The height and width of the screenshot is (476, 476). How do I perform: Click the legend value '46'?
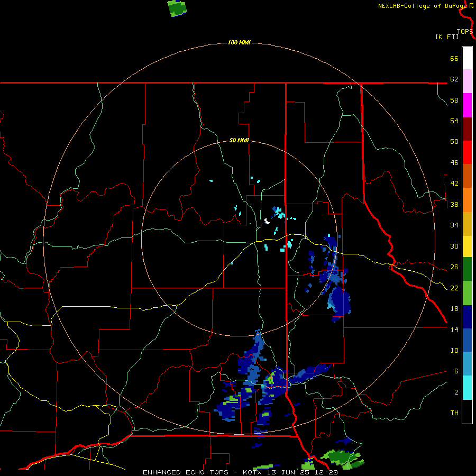click(x=454, y=163)
